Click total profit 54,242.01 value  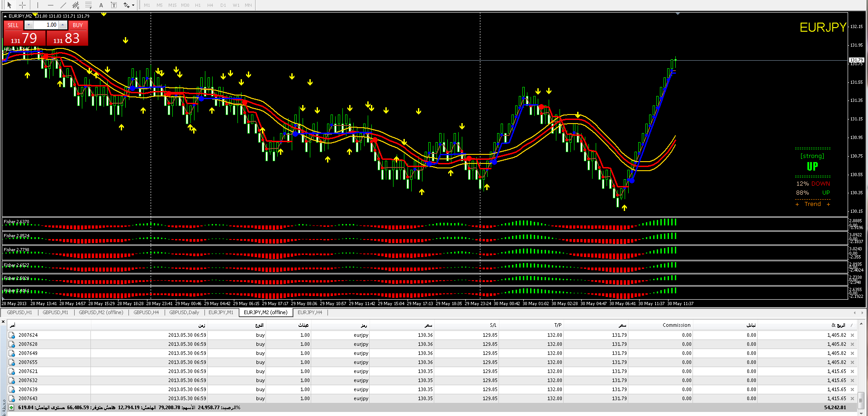tap(835, 407)
